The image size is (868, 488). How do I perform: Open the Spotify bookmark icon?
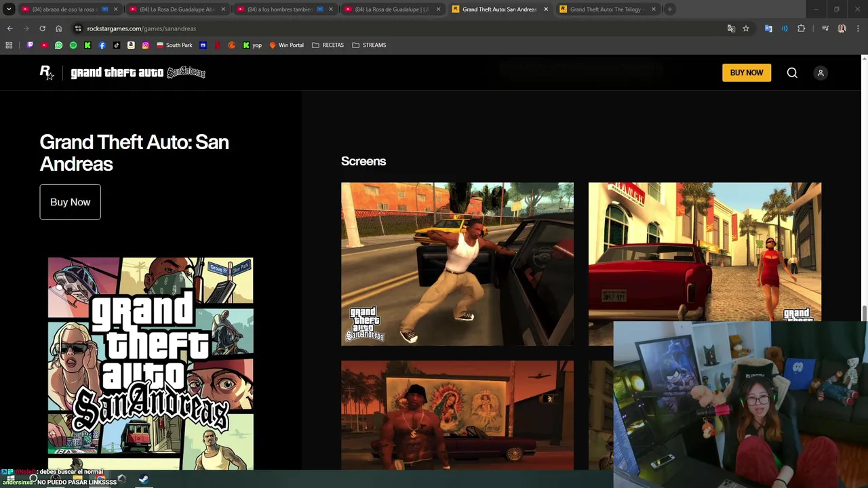tap(73, 45)
